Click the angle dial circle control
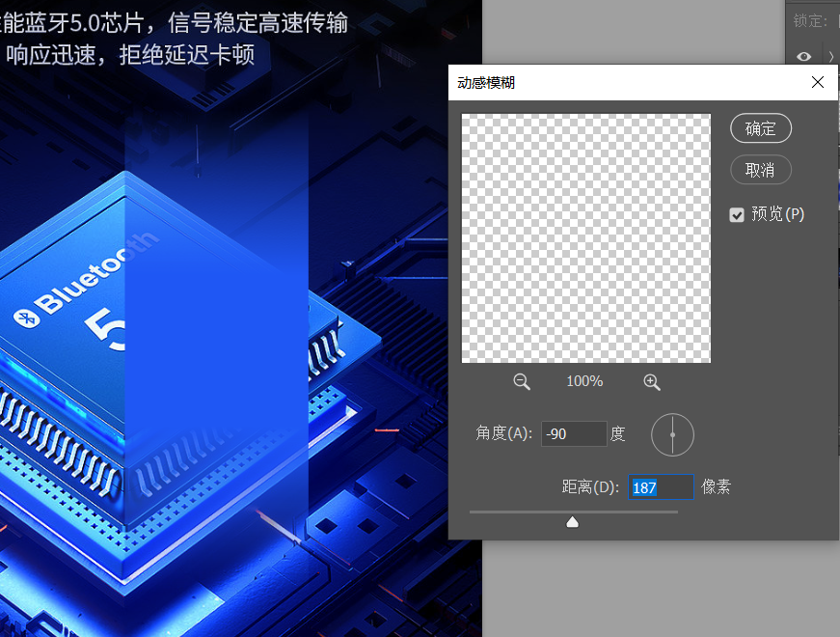 click(672, 435)
